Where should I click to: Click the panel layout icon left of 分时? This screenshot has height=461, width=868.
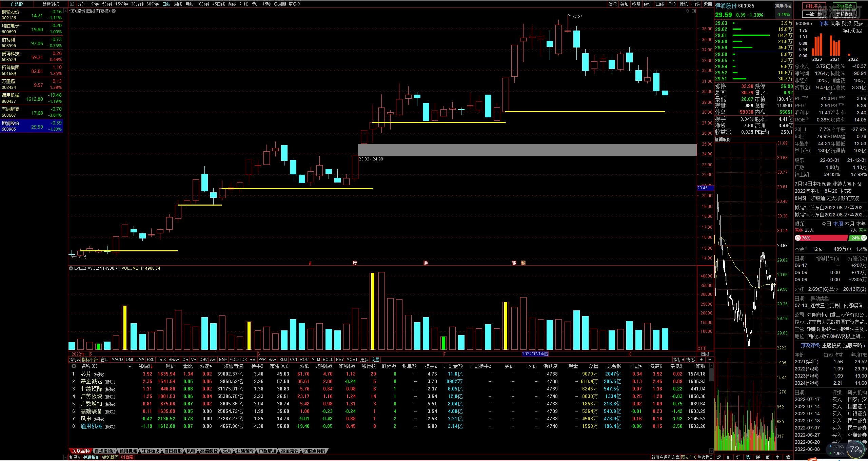coord(72,4)
